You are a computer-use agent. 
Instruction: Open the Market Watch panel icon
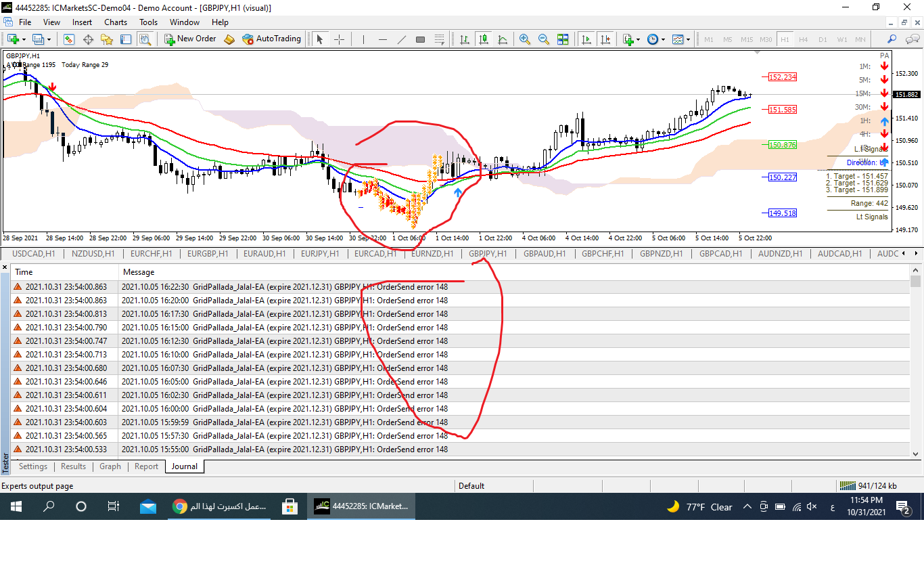click(x=69, y=39)
